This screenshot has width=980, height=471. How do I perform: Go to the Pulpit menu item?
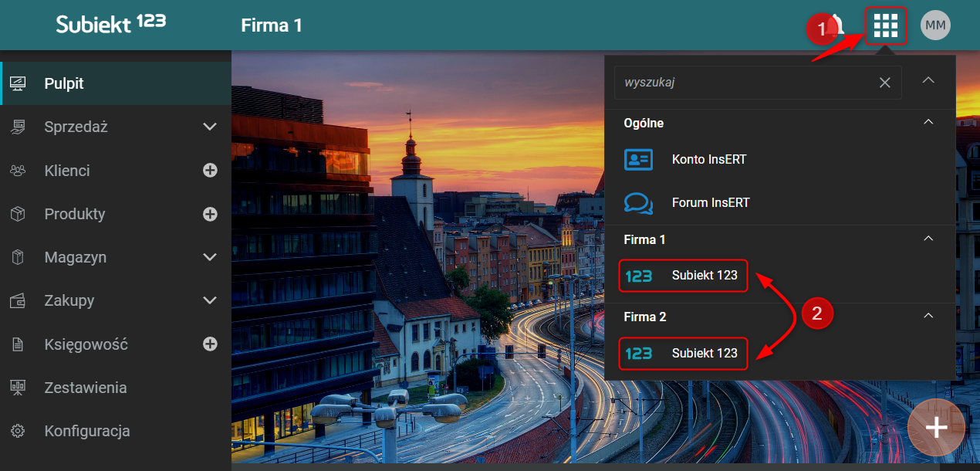116,83
